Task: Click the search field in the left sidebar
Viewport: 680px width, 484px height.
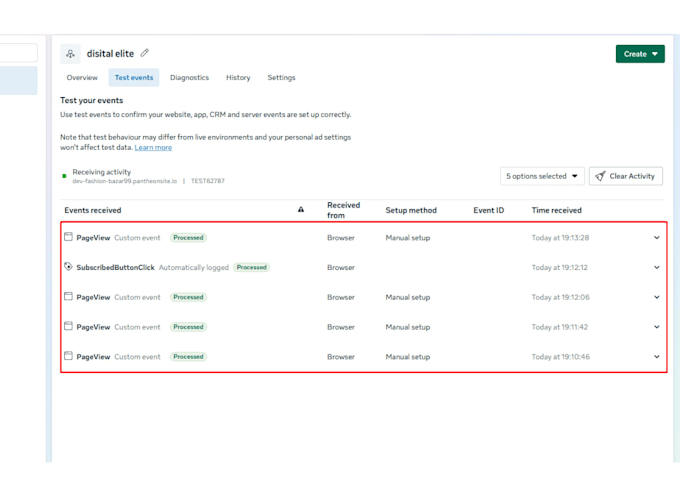Action: (19, 53)
